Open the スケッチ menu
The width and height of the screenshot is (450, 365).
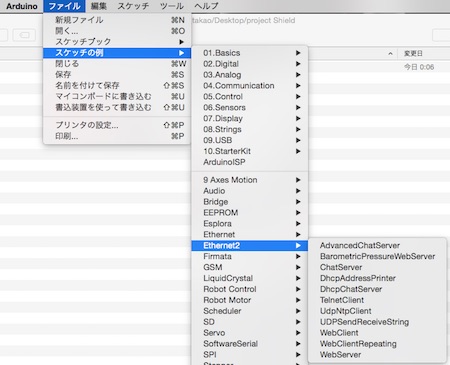click(133, 6)
